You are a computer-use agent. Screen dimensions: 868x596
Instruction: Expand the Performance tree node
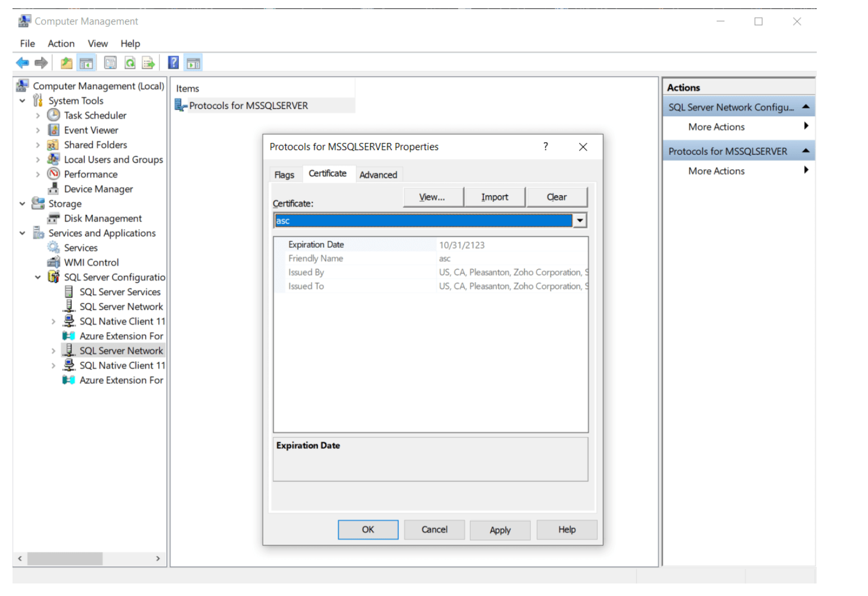38,174
